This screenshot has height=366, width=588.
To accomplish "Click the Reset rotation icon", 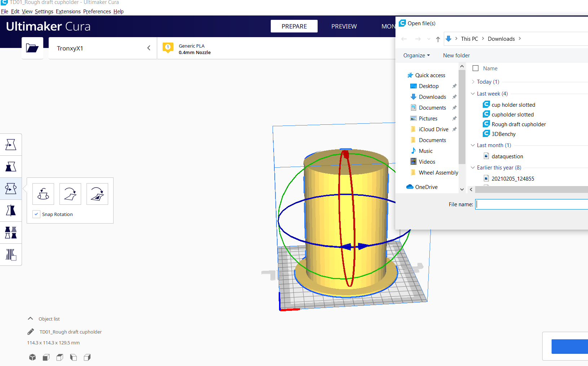I will click(x=43, y=194).
